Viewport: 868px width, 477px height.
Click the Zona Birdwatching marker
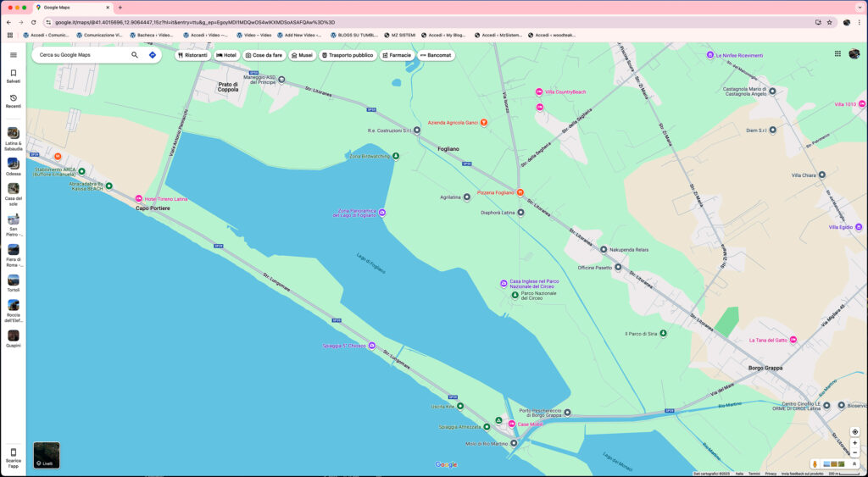pos(395,156)
